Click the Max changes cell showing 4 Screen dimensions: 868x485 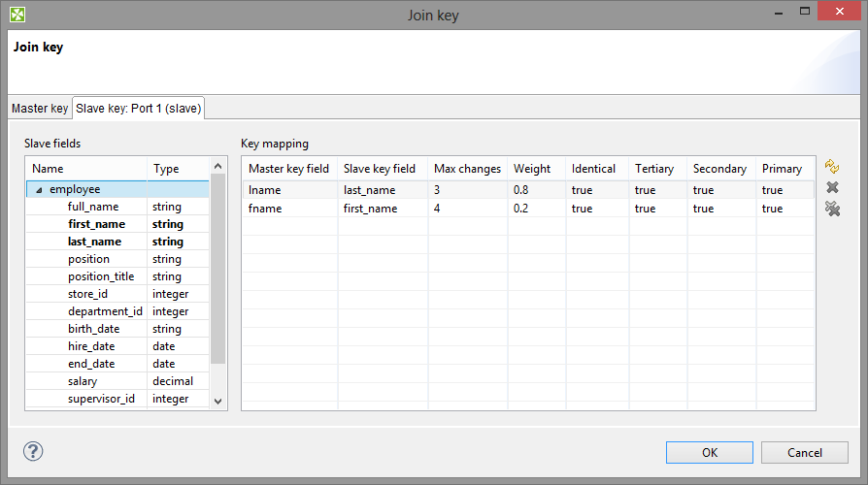tap(438, 209)
